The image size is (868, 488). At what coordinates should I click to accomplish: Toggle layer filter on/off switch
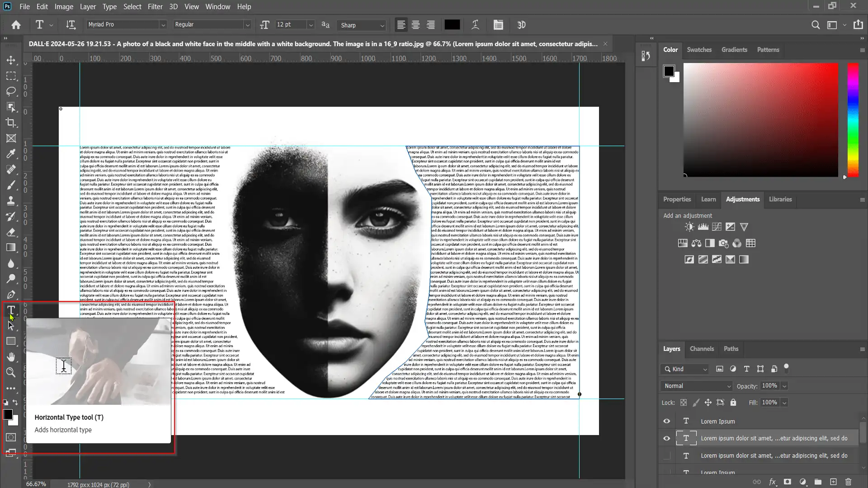pyautogui.click(x=786, y=367)
